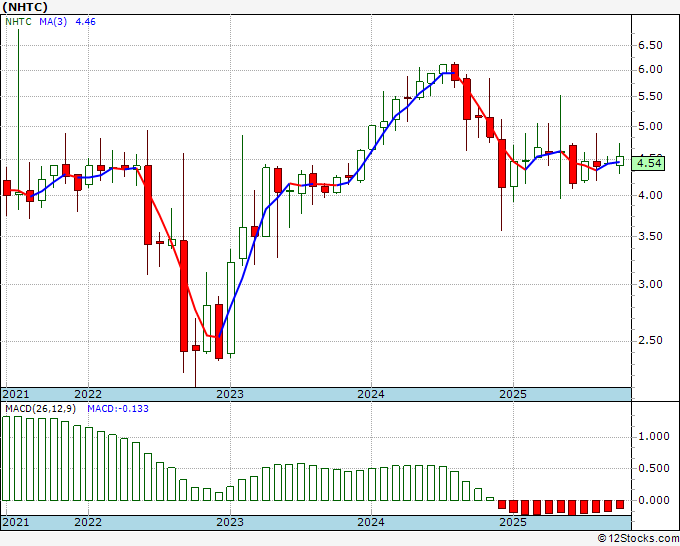
Task: Click the last red MACD histogram bar
Action: 620,504
